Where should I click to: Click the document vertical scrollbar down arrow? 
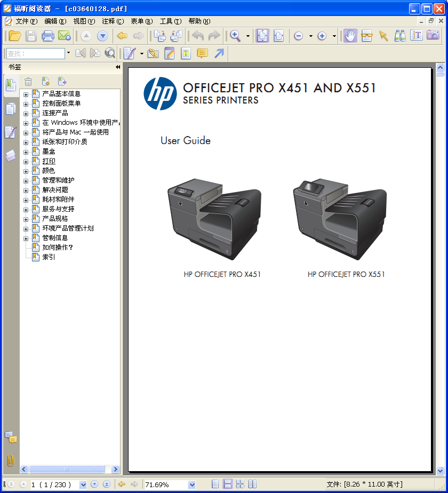[440, 471]
